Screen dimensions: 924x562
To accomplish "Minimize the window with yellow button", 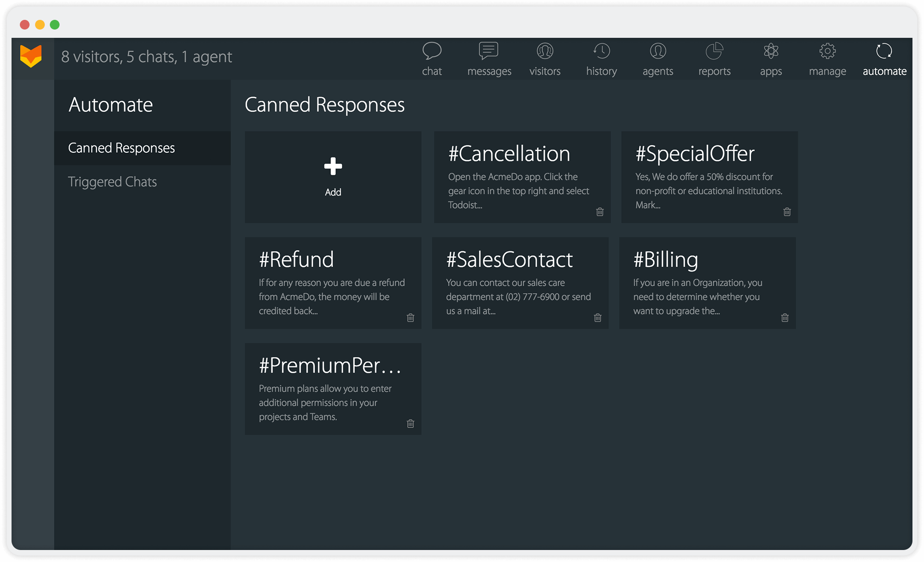I will click(x=40, y=24).
